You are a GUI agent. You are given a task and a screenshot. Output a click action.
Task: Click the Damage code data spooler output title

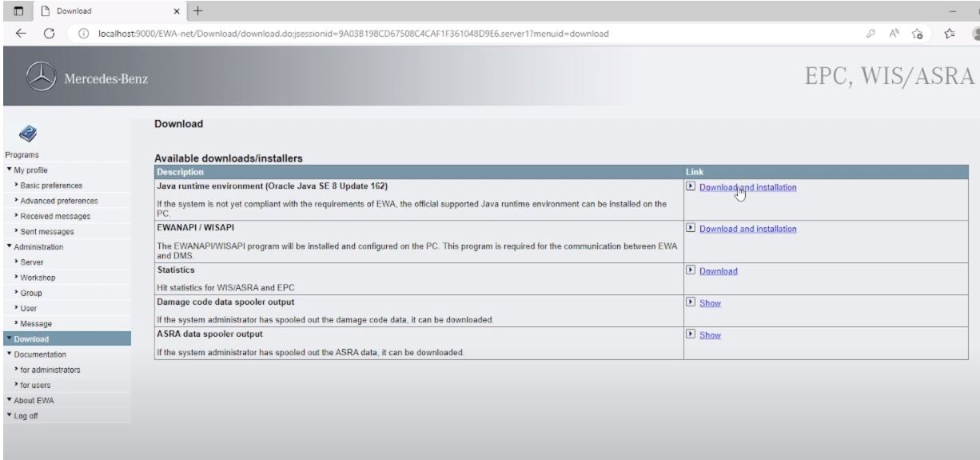[225, 302]
